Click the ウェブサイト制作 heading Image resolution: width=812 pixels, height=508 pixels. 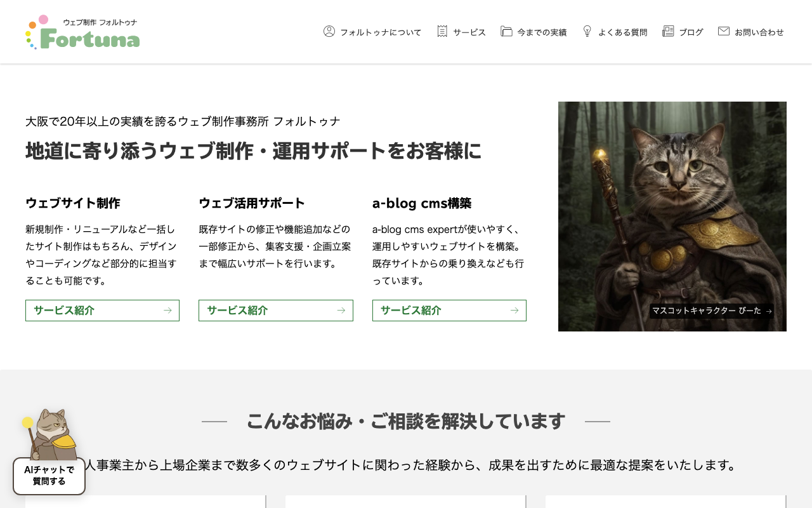pyautogui.click(x=73, y=203)
